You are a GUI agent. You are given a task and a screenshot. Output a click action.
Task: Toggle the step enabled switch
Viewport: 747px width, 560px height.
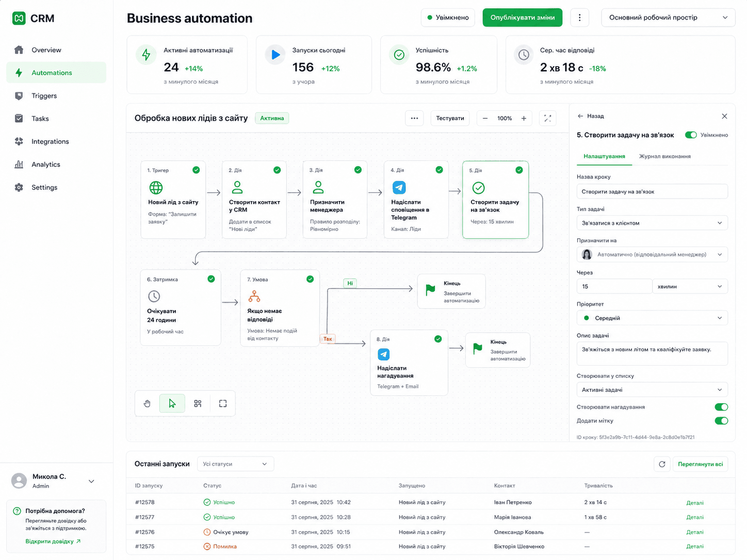(691, 135)
